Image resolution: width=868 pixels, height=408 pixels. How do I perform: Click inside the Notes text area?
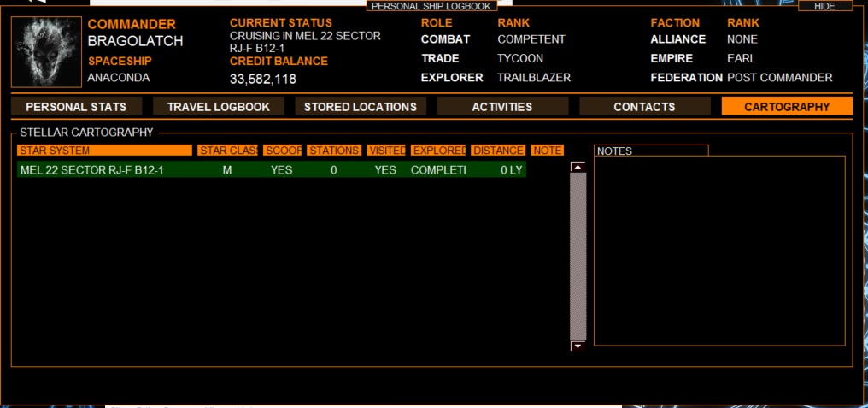click(719, 251)
